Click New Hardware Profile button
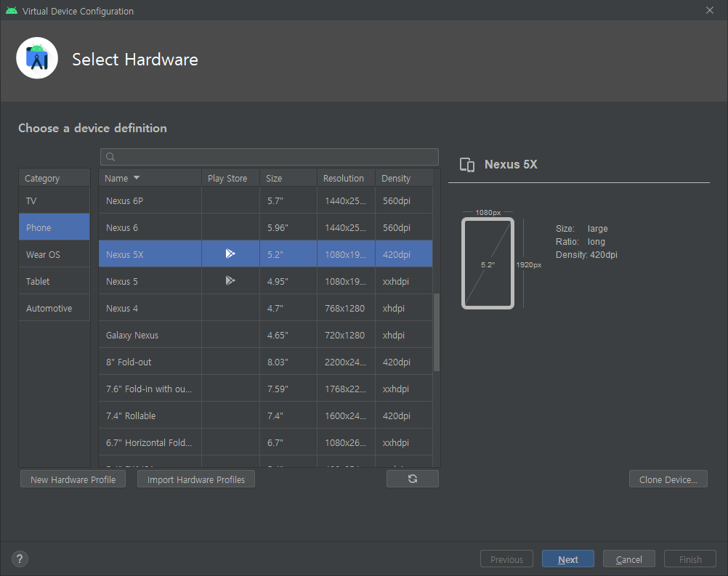This screenshot has width=728, height=576. pyautogui.click(x=73, y=479)
